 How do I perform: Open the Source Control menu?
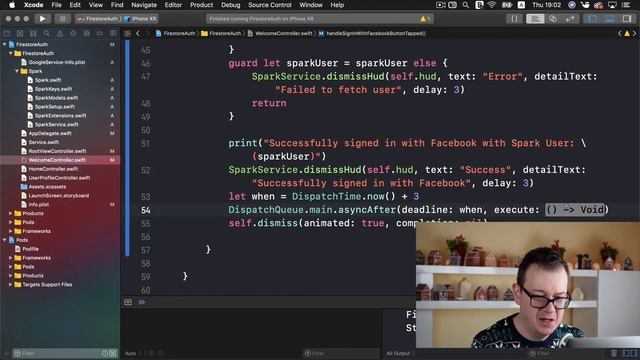[x=270, y=5]
